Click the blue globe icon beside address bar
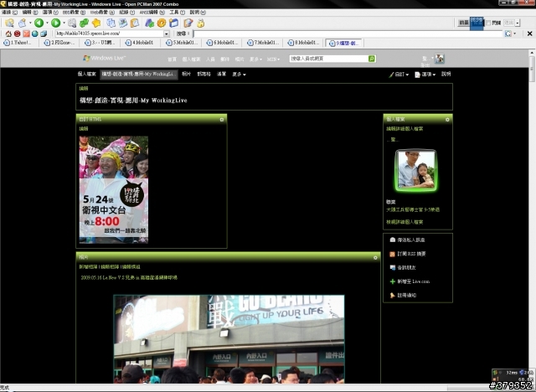 click(35, 34)
